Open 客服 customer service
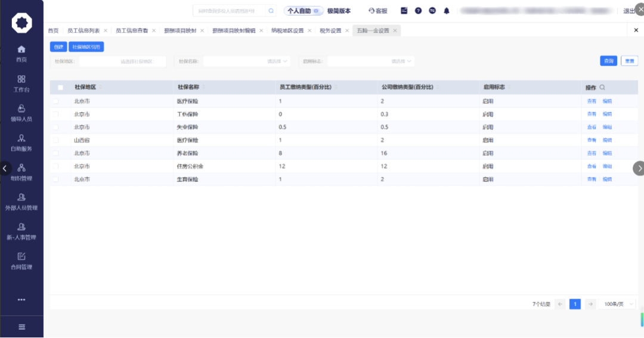 tap(378, 11)
